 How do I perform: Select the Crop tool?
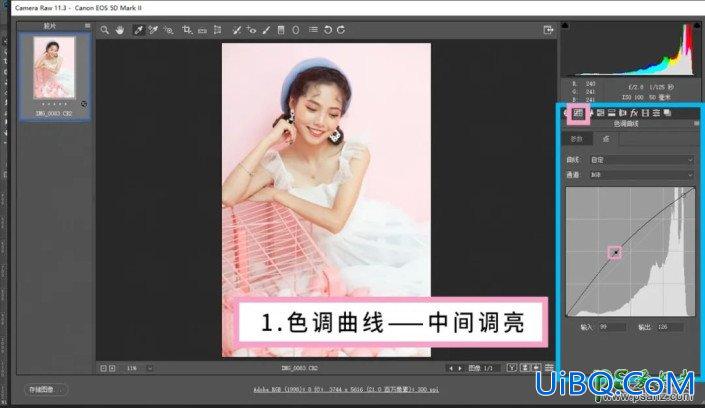(x=187, y=30)
